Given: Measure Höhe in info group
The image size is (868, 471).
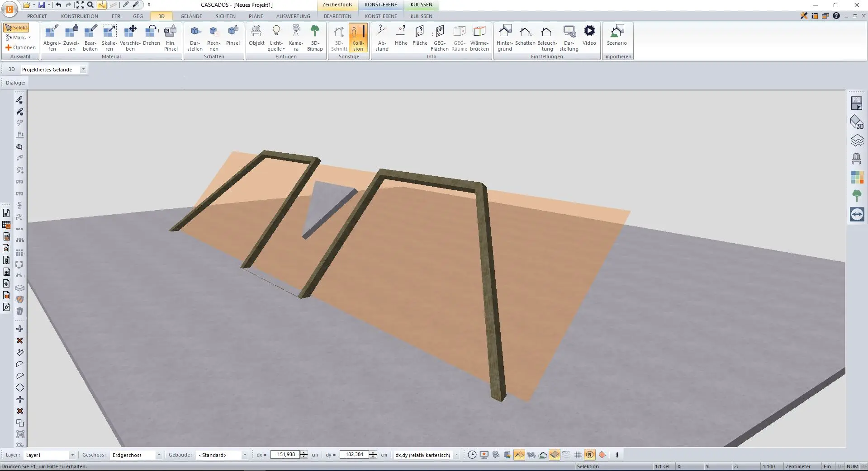Looking at the screenshot, I should pos(401,35).
